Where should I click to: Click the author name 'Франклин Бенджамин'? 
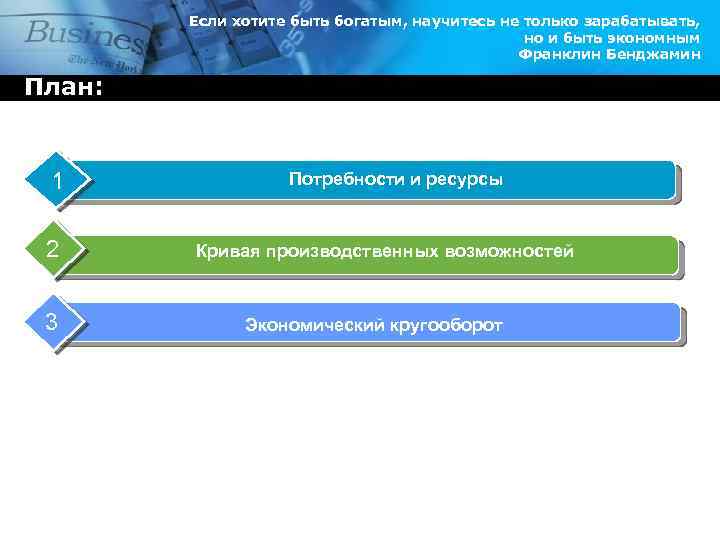(x=610, y=55)
